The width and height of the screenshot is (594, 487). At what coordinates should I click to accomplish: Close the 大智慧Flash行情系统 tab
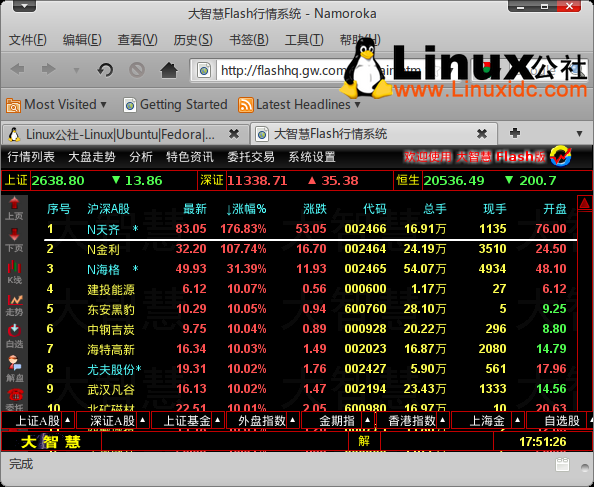pos(482,134)
